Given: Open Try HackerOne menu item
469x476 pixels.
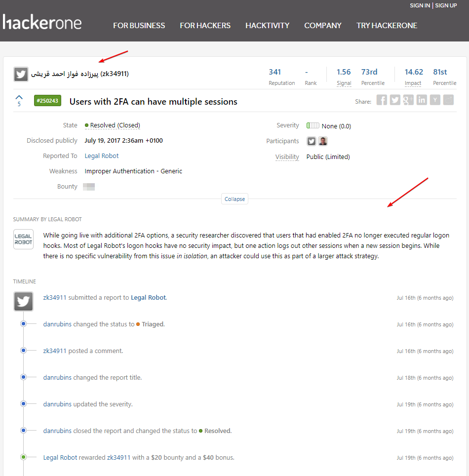Looking at the screenshot, I should coord(387,26).
